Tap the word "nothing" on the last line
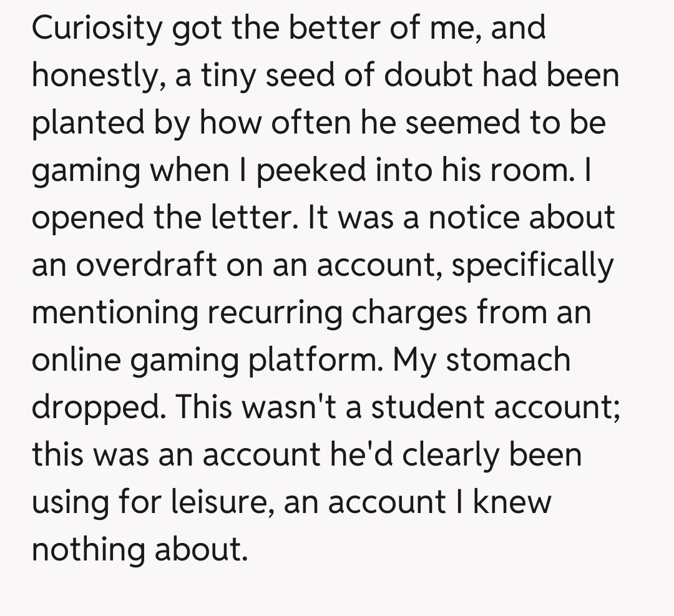Screen dimensions: 674x616 [86, 550]
